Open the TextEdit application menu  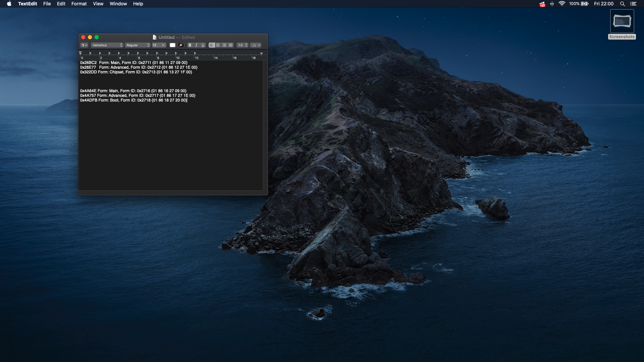click(28, 4)
